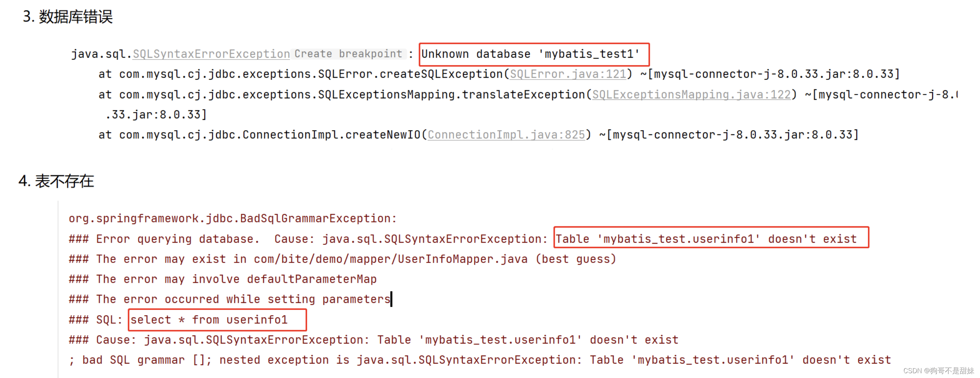This screenshot has width=980, height=378.
Task: Click the heading '3. 数据库错误'
Action: [x=68, y=17]
